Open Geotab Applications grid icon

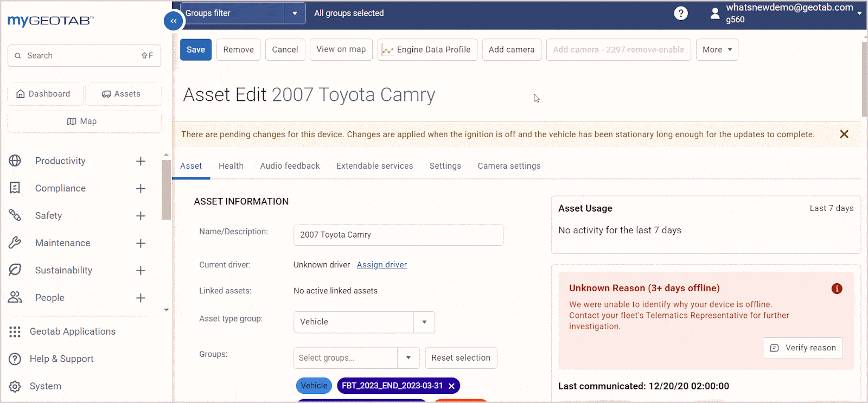click(15, 331)
